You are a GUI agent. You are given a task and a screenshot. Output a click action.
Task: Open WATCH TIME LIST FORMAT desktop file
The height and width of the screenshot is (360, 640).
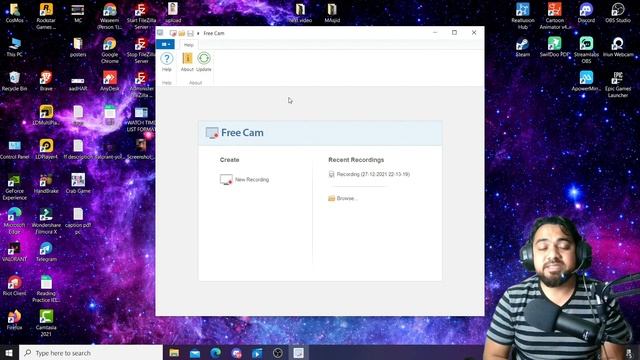[x=141, y=119]
